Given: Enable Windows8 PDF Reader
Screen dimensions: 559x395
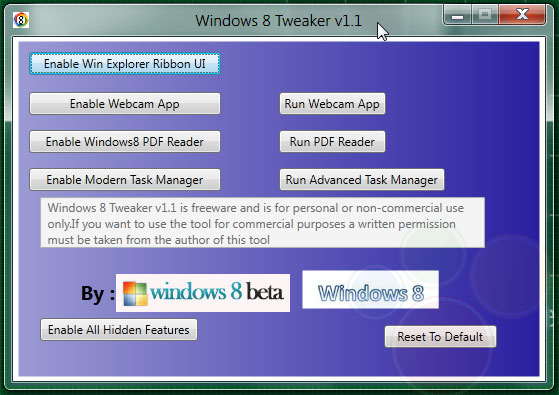Looking at the screenshot, I should (125, 142).
